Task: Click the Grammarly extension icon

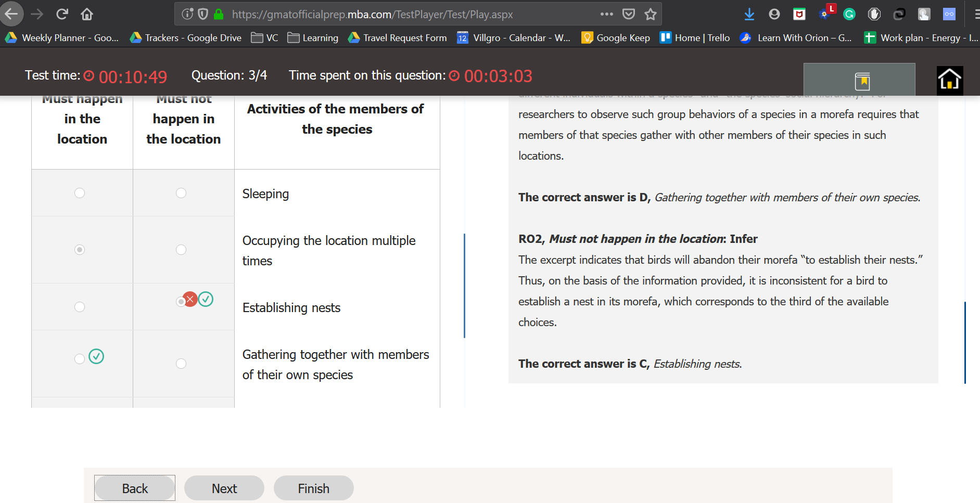Action: (849, 14)
